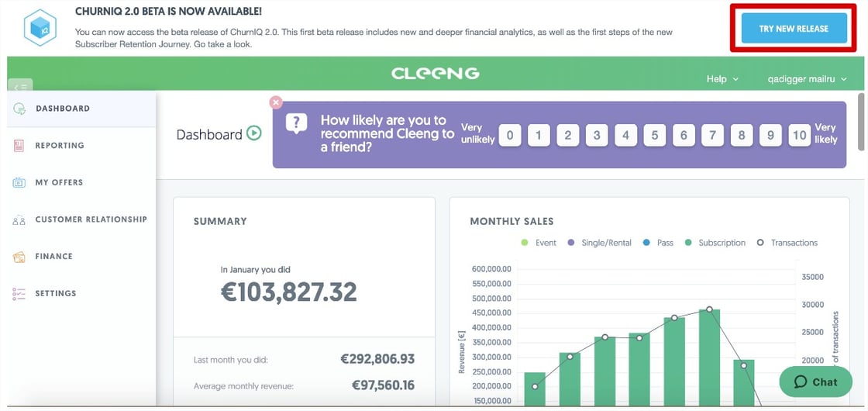
Task: Collapse the sidebar with toggle tab
Action: 20,86
